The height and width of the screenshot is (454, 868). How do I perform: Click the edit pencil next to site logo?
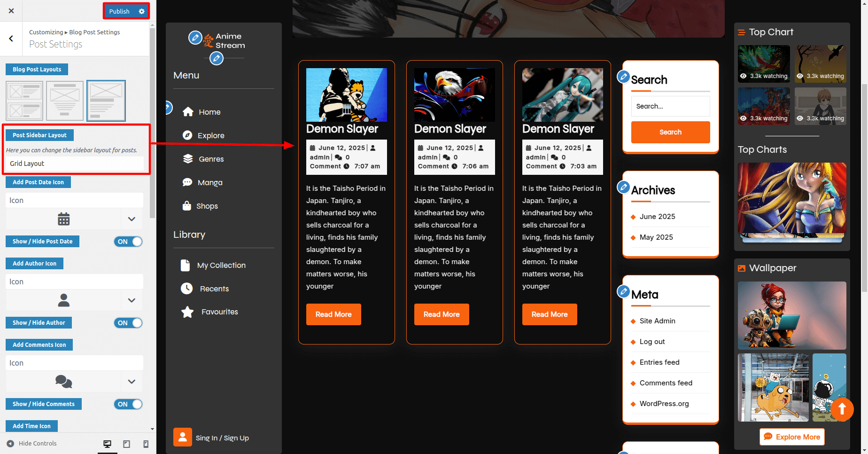[195, 38]
